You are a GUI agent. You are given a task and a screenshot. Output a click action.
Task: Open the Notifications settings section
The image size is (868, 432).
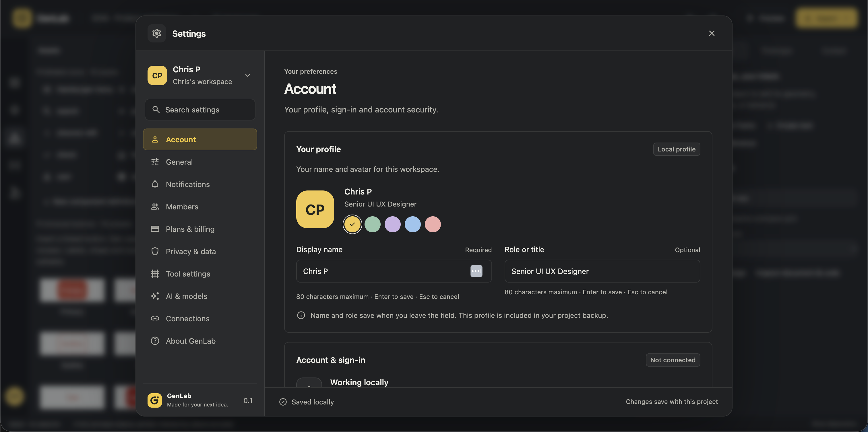coord(200,184)
